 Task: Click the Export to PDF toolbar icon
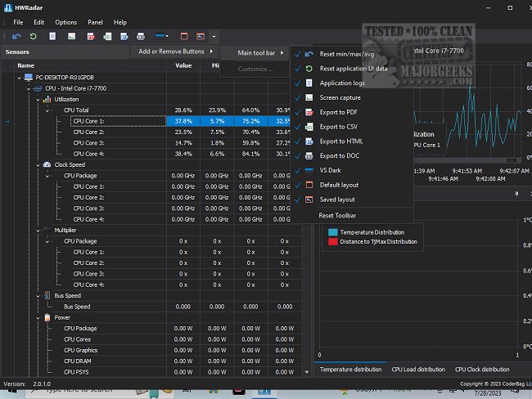[x=90, y=37]
